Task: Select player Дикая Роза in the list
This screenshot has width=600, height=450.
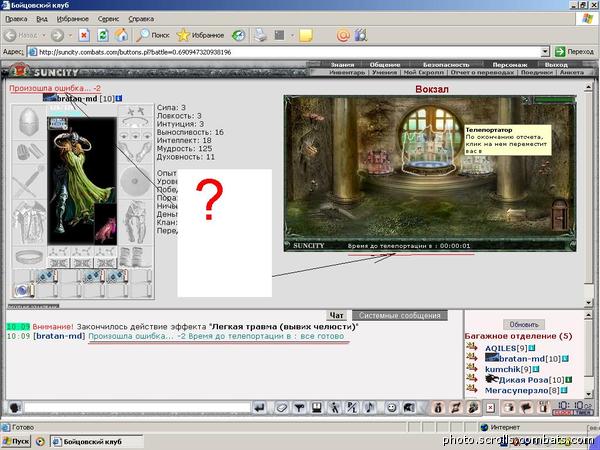Action: coord(523,380)
